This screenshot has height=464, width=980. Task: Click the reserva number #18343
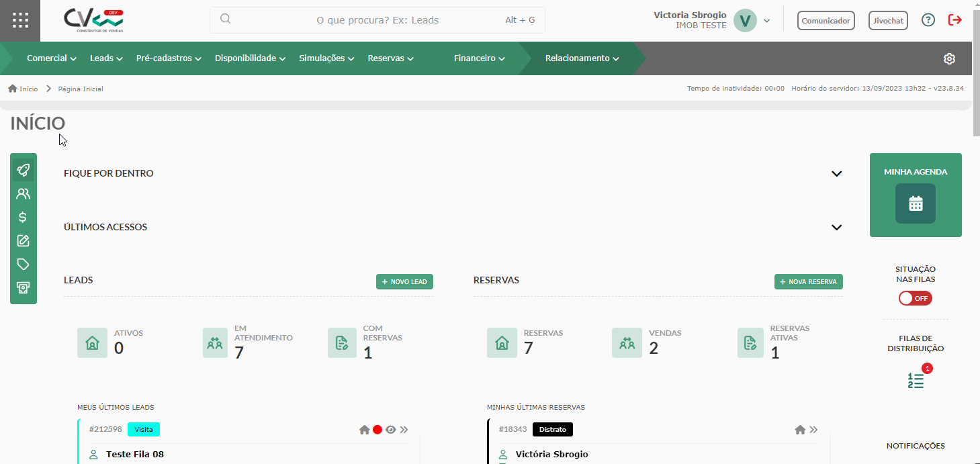pos(513,429)
